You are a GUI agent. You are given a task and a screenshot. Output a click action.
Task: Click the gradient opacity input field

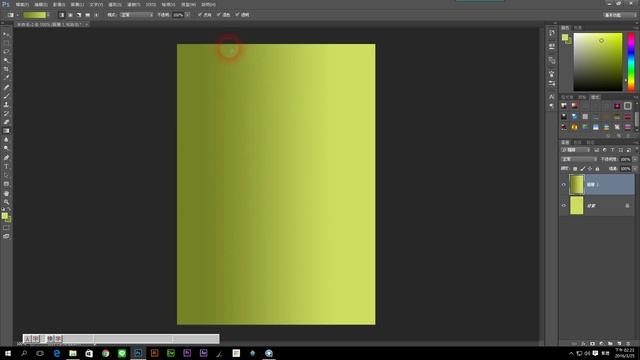(x=178, y=15)
